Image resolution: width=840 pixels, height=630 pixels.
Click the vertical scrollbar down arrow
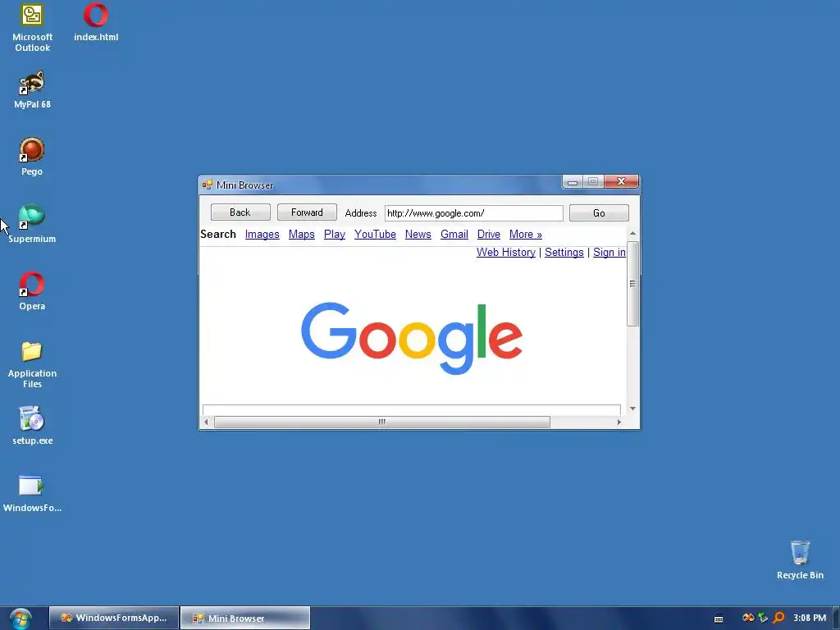point(632,409)
